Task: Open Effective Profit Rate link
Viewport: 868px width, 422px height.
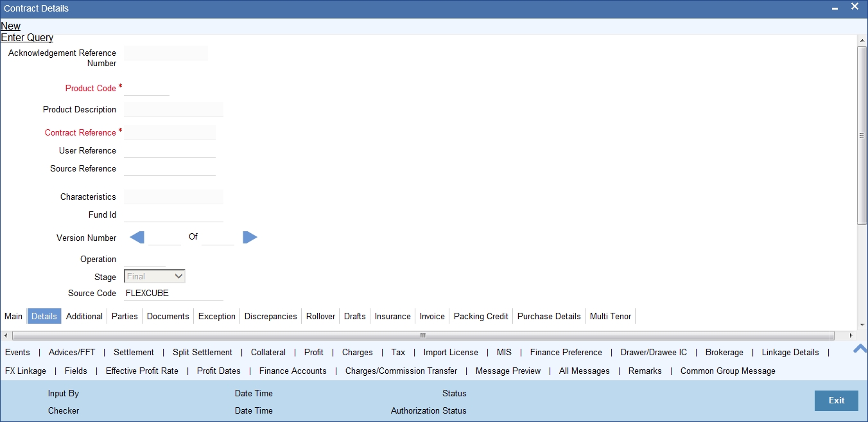Action: 142,371
